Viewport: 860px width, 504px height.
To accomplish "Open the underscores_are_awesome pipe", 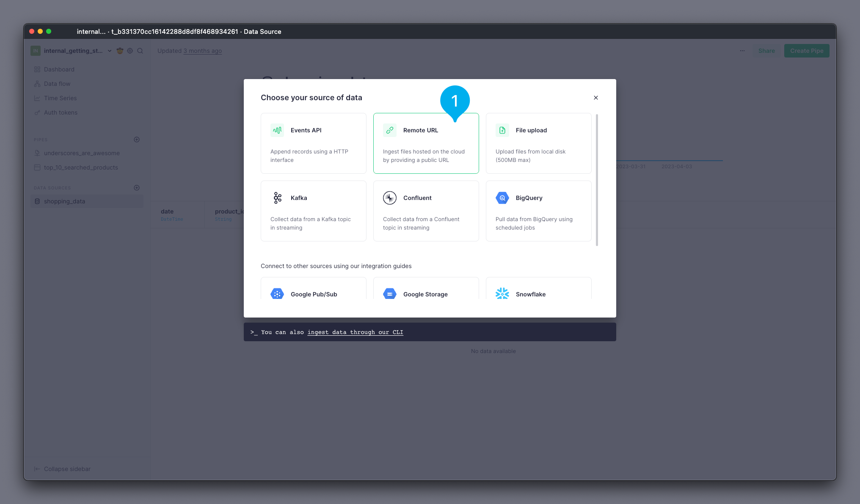I will (x=87, y=153).
